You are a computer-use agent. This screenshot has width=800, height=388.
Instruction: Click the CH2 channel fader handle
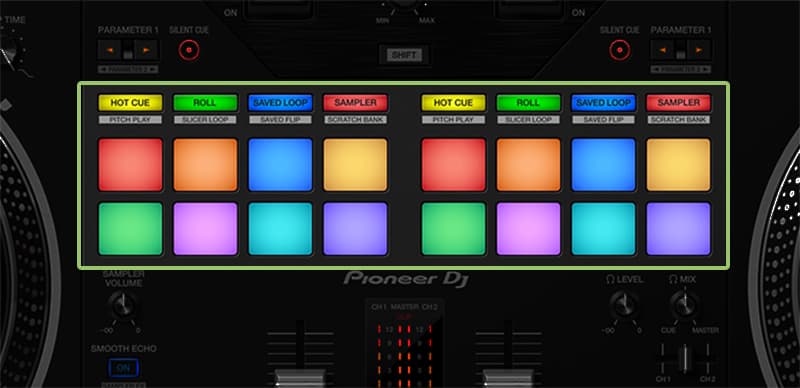pos(508,378)
